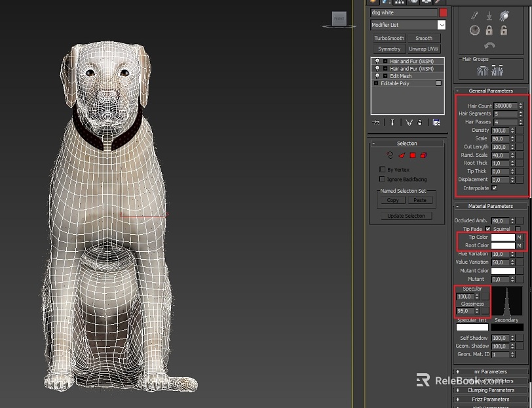Viewport: 532px width, 408px height.
Task: Expand the Clumping Parameters rollout
Action: point(491,390)
